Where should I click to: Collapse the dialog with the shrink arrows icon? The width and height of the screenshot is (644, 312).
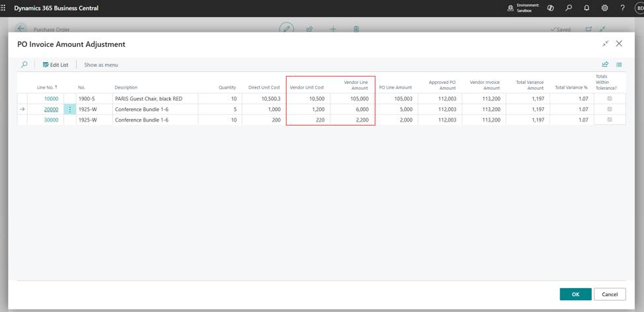(x=606, y=44)
